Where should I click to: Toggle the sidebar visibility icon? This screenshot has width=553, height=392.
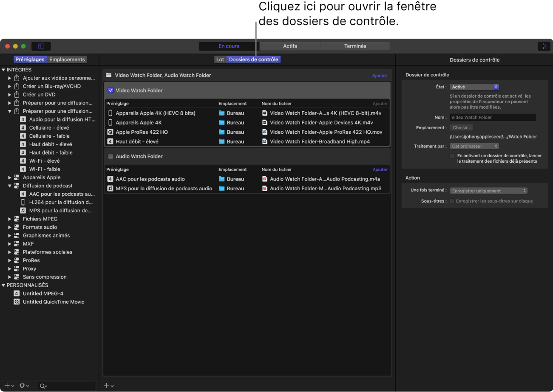(x=41, y=46)
